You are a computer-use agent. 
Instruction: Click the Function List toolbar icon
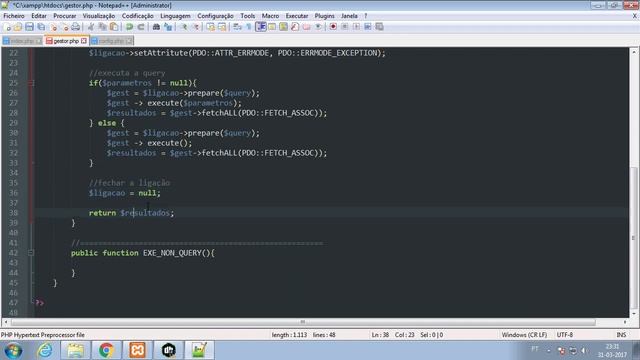(x=295, y=27)
